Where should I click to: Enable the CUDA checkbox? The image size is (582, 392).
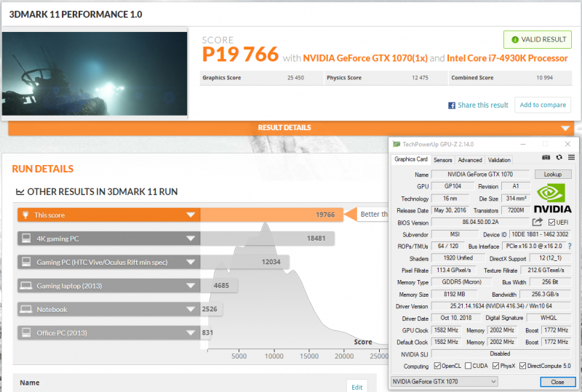click(467, 366)
